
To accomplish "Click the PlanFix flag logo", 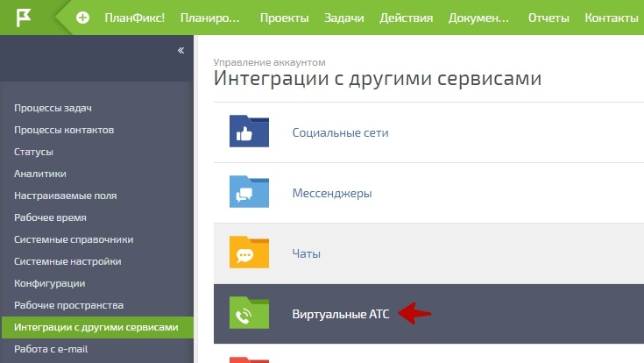I will coord(24,18).
